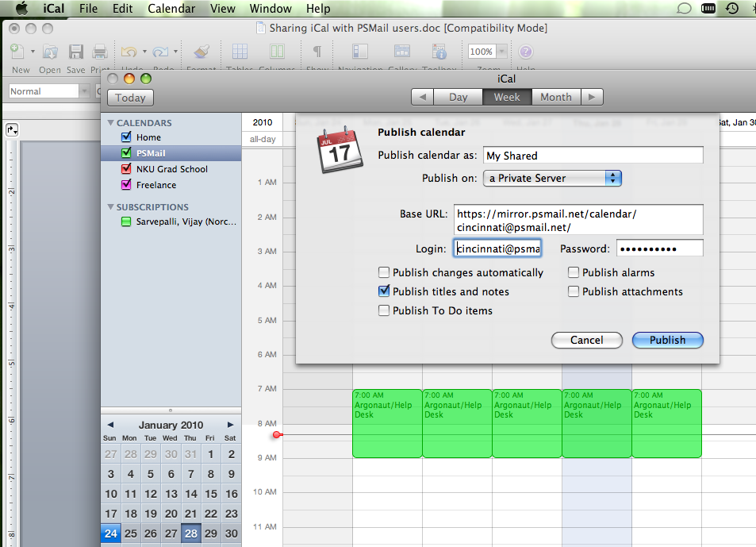Image resolution: width=756 pixels, height=547 pixels.
Task: Select the Sarvepalli, Vijay subscription checkbox
Action: (x=126, y=221)
